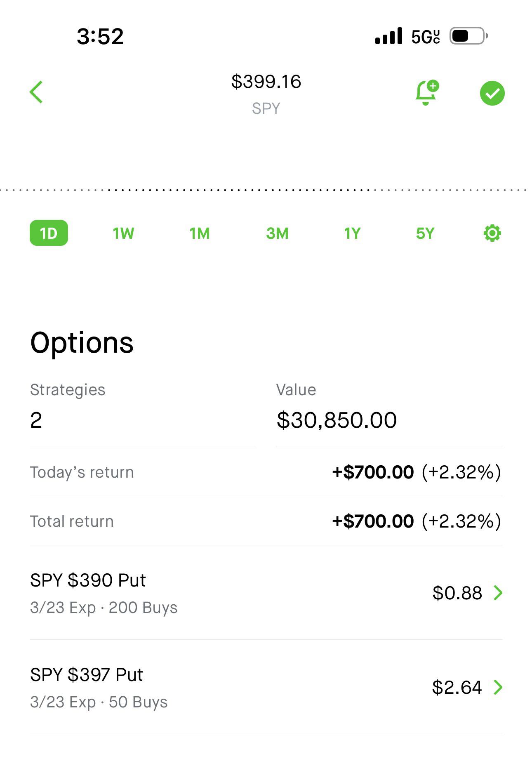
Task: Tap the $0.88 option price
Action: [x=457, y=593]
